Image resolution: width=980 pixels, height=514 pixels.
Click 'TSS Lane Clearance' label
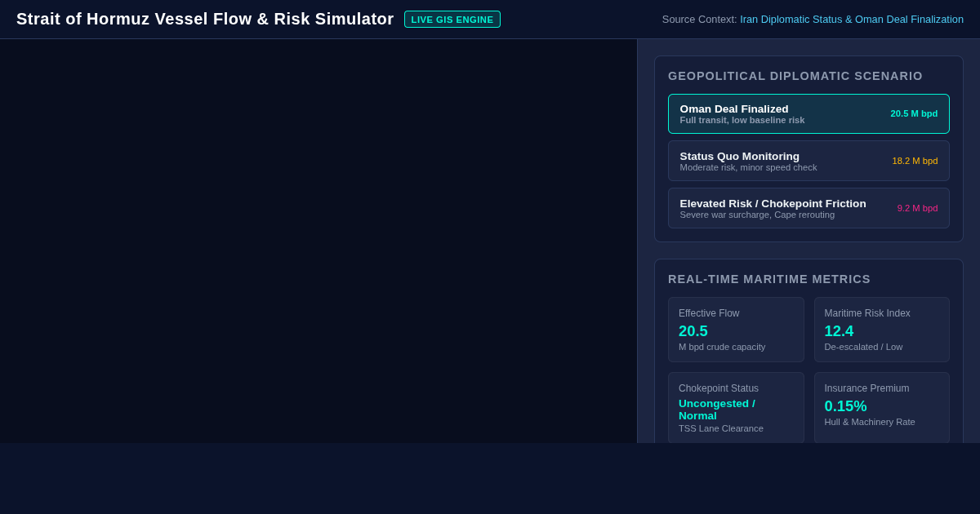pos(721,428)
